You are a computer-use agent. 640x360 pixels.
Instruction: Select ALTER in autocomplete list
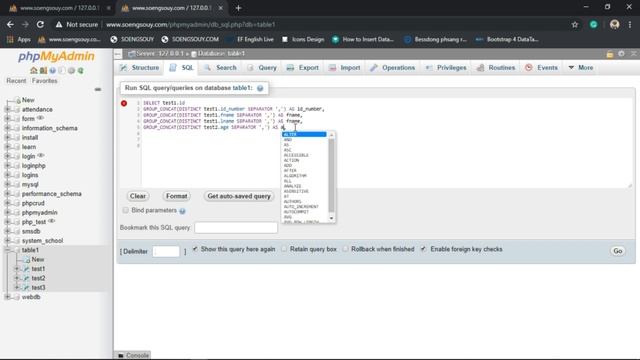point(304,134)
